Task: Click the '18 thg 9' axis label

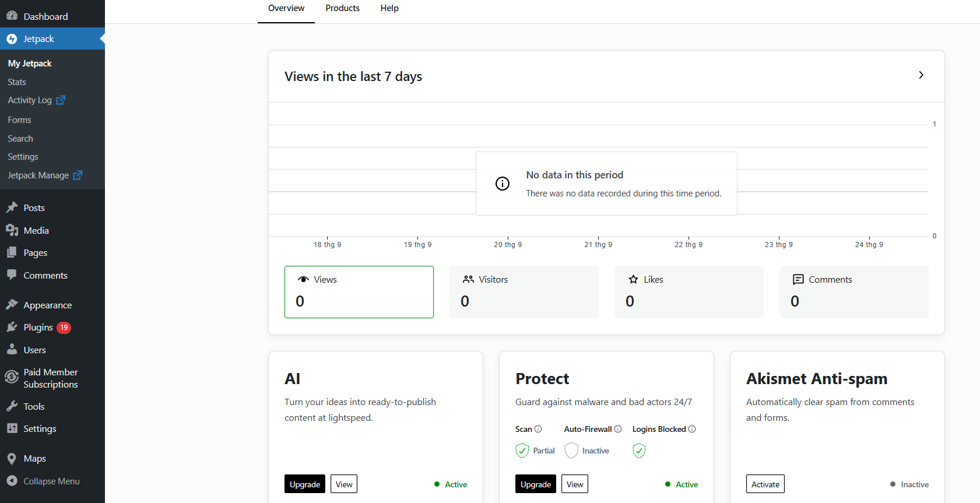Action: tap(328, 245)
